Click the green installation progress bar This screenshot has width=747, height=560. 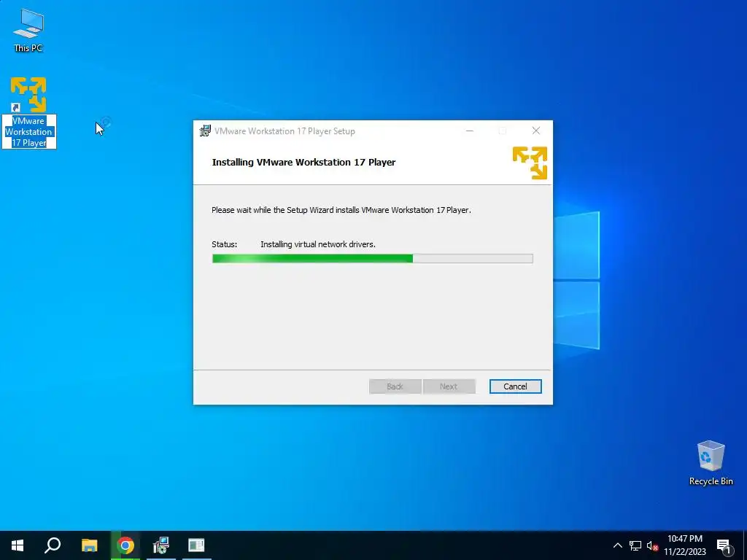[x=372, y=259]
